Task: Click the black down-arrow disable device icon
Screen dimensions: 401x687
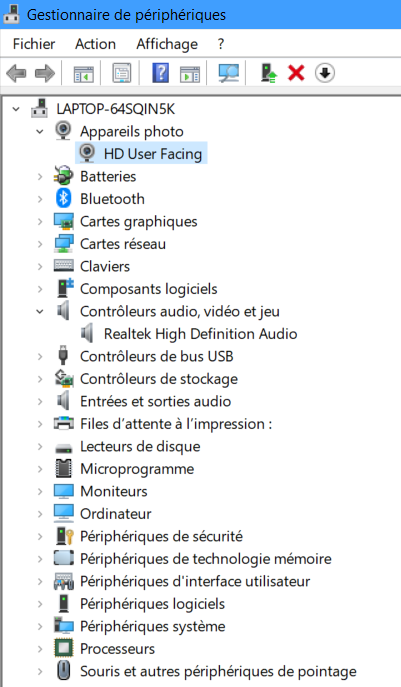Action: tap(325, 73)
